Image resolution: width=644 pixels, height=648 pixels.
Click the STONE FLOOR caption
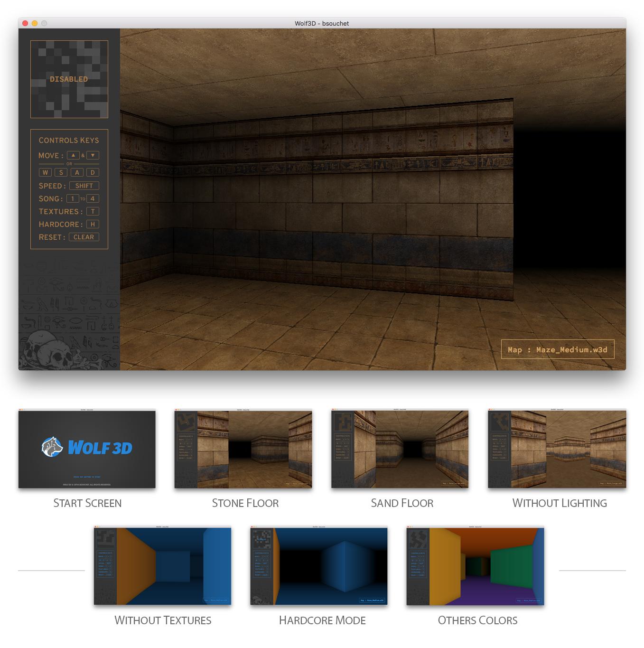[x=245, y=503]
